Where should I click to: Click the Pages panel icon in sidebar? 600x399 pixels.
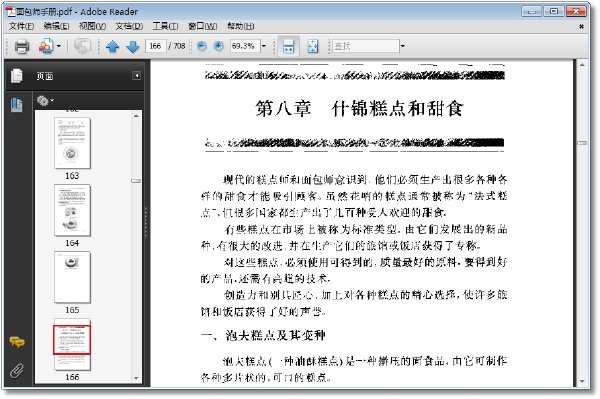tap(16, 76)
